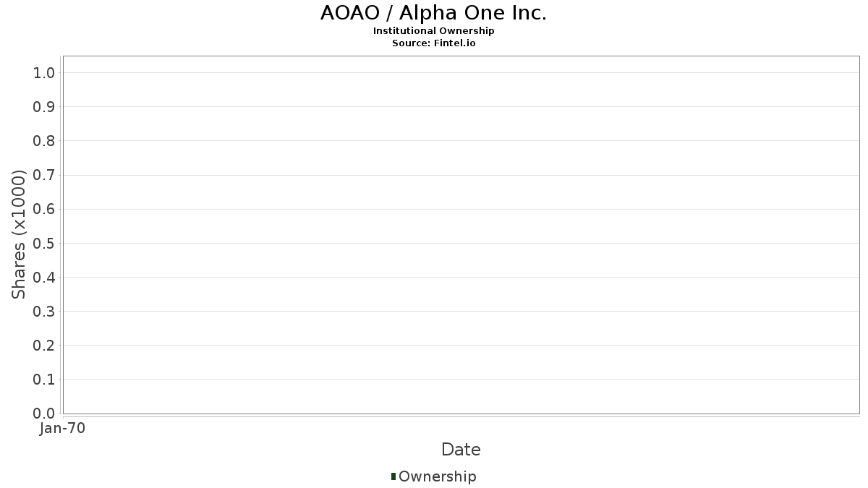Screen dimensions: 868x488
Task: Click the Shares (x1000) y-axis title
Action: 19,234
